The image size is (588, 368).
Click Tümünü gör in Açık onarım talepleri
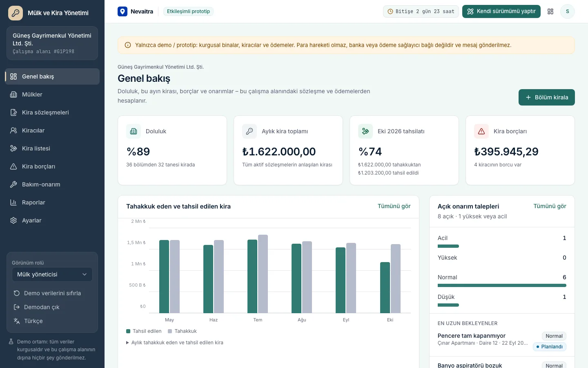pos(550,206)
